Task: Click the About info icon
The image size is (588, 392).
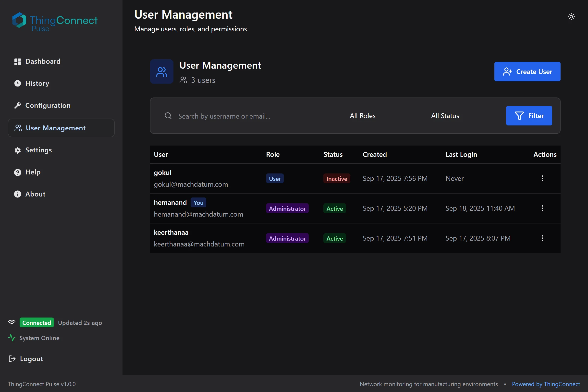Action: [17, 194]
